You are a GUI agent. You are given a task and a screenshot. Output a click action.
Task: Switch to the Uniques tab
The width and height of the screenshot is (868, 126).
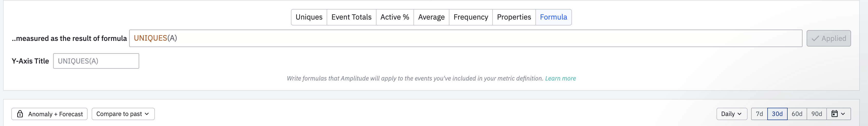(x=309, y=17)
